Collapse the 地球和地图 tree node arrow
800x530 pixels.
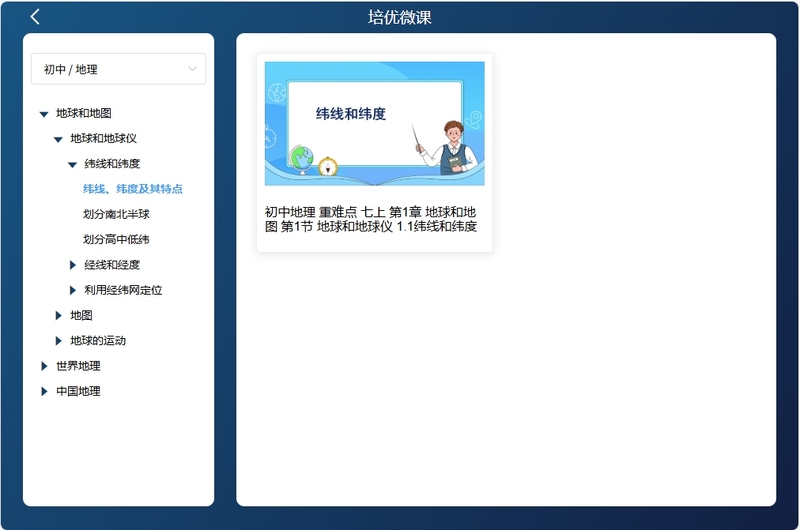(44, 114)
